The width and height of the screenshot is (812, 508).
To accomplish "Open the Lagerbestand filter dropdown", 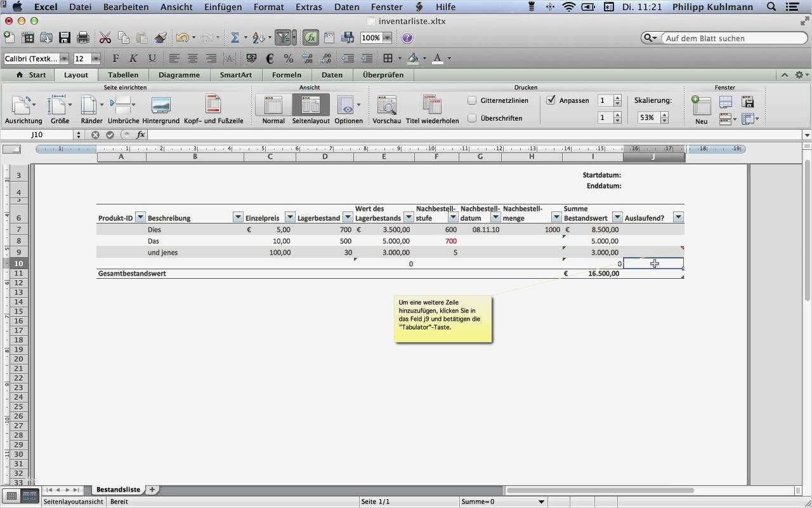I will (x=348, y=217).
